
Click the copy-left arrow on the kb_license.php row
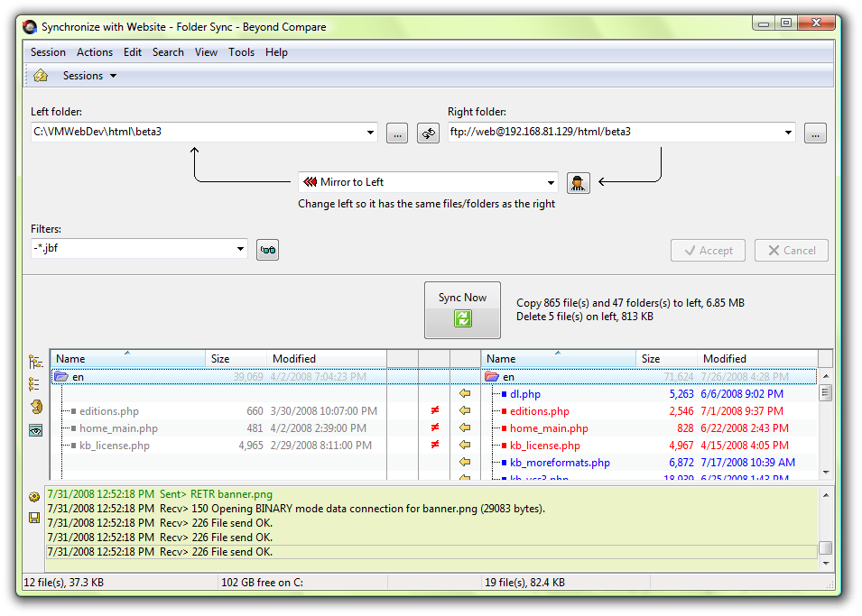[x=465, y=445]
